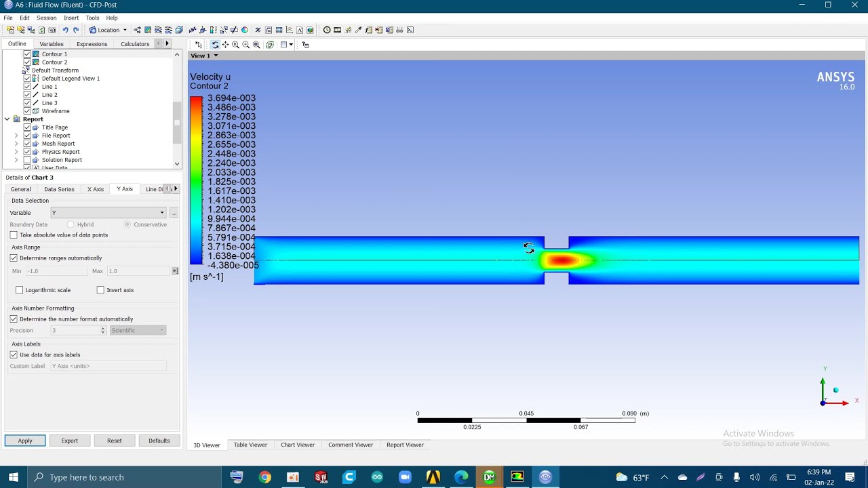Open the Location dropdown
Screen dimensions: 868x488
(108, 30)
